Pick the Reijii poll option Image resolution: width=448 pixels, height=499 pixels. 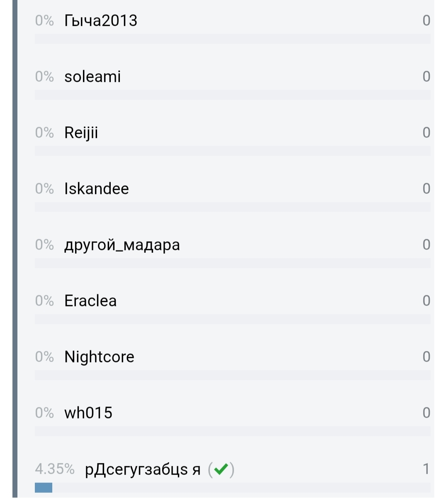(x=81, y=133)
